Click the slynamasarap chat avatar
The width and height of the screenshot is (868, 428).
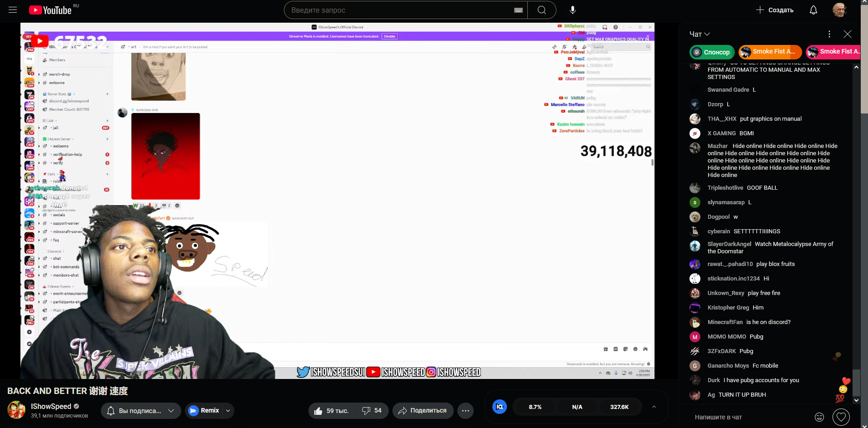[695, 202]
